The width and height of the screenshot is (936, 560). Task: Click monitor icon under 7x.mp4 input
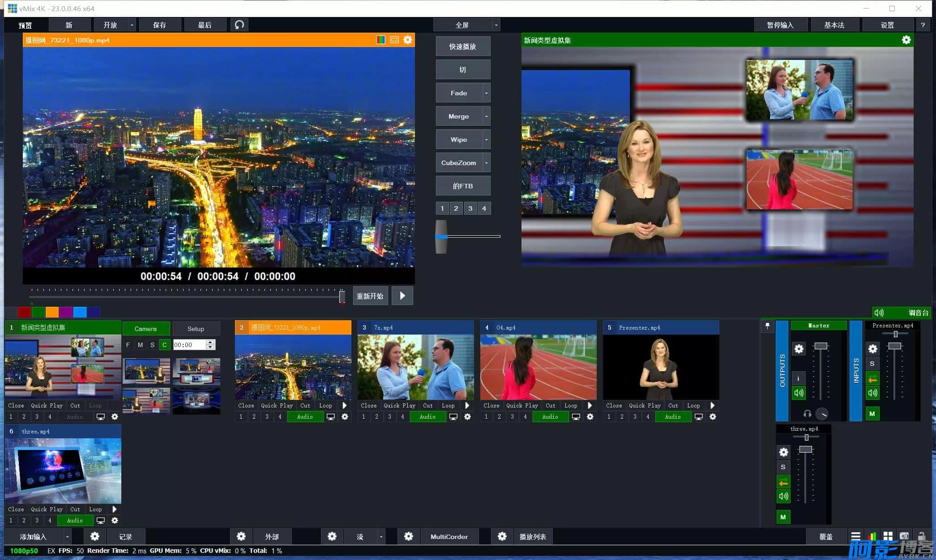click(x=453, y=416)
